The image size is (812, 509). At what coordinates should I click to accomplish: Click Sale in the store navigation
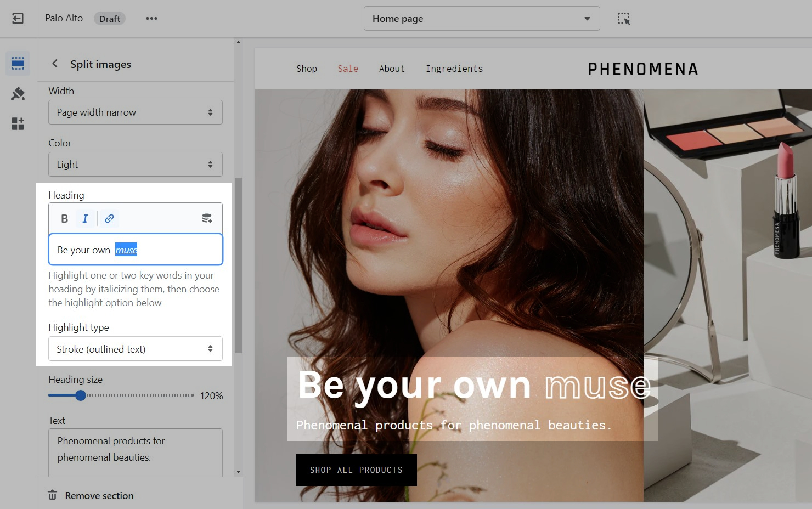pos(348,69)
